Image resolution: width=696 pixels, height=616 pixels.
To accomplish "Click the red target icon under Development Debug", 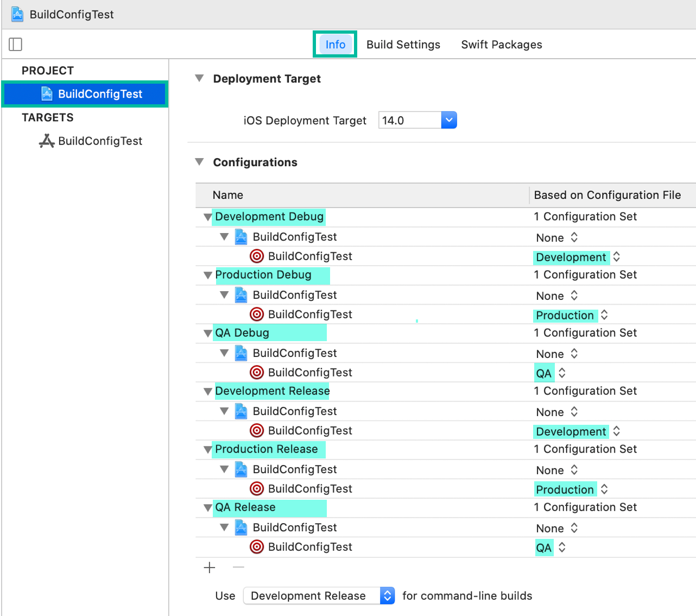I will pos(257,256).
